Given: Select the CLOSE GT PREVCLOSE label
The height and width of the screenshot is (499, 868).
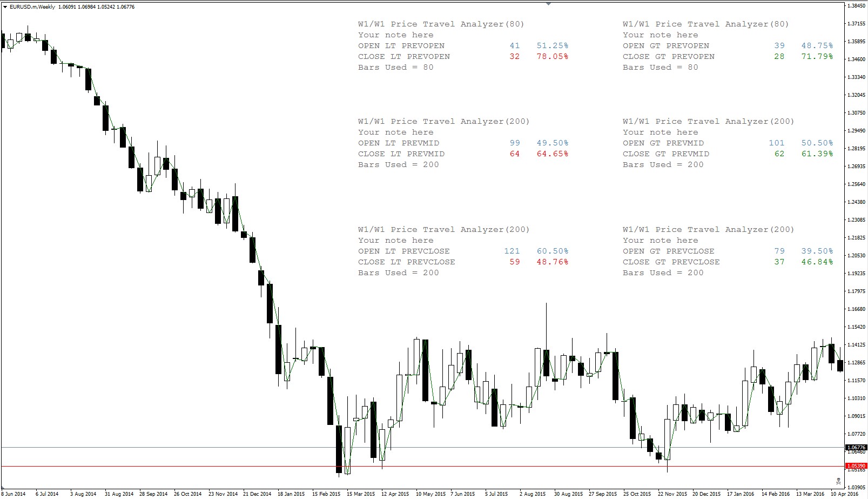Looking at the screenshot, I should pyautogui.click(x=671, y=262).
